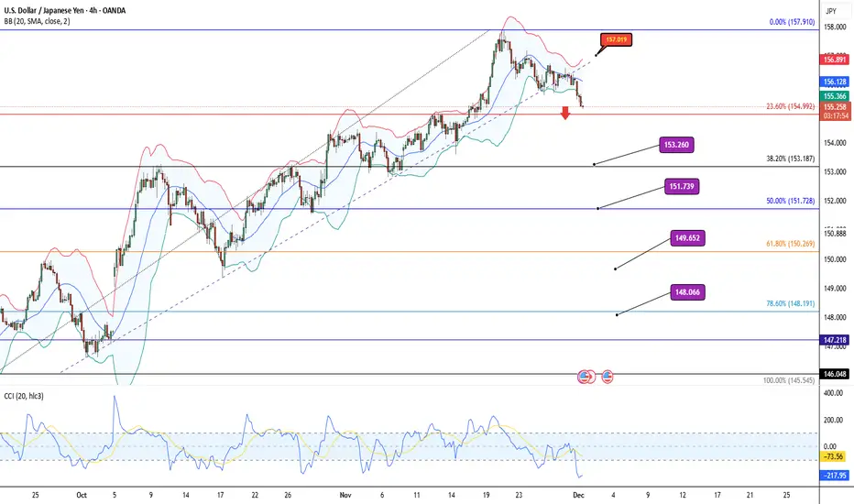Screen dimensions: 854x504
Task: Click the green 155.366 price scale tag
Action: 835,96
